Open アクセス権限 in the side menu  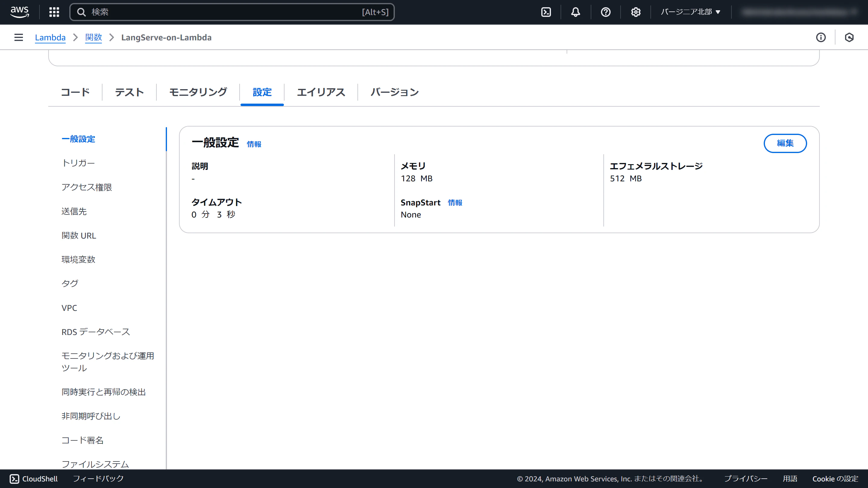[86, 187]
